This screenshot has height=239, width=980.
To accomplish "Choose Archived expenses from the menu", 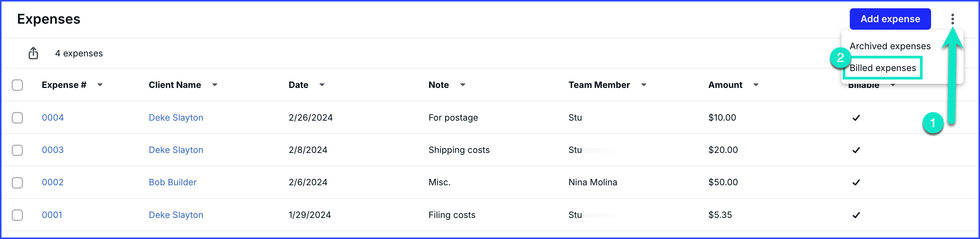I will [890, 46].
